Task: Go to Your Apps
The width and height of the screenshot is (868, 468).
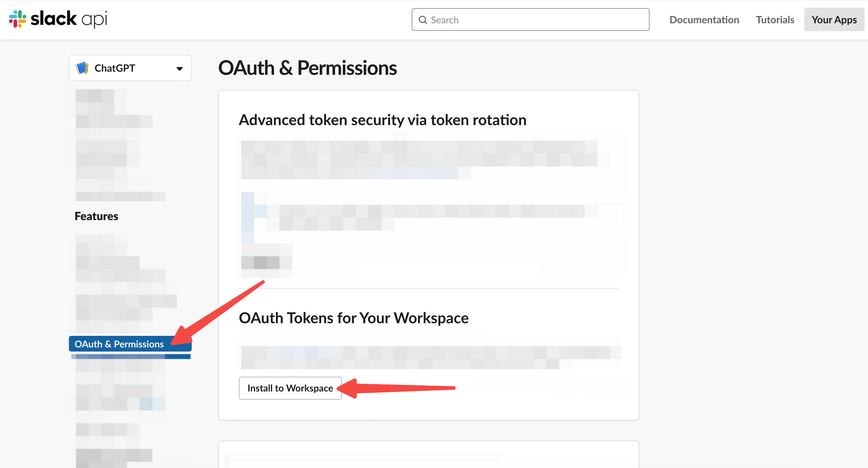Action: pos(834,20)
